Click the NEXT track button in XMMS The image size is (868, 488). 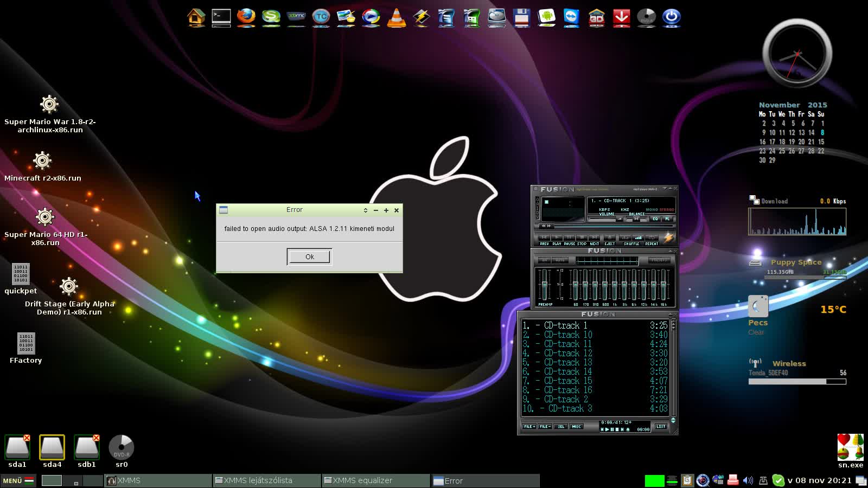[x=595, y=237]
